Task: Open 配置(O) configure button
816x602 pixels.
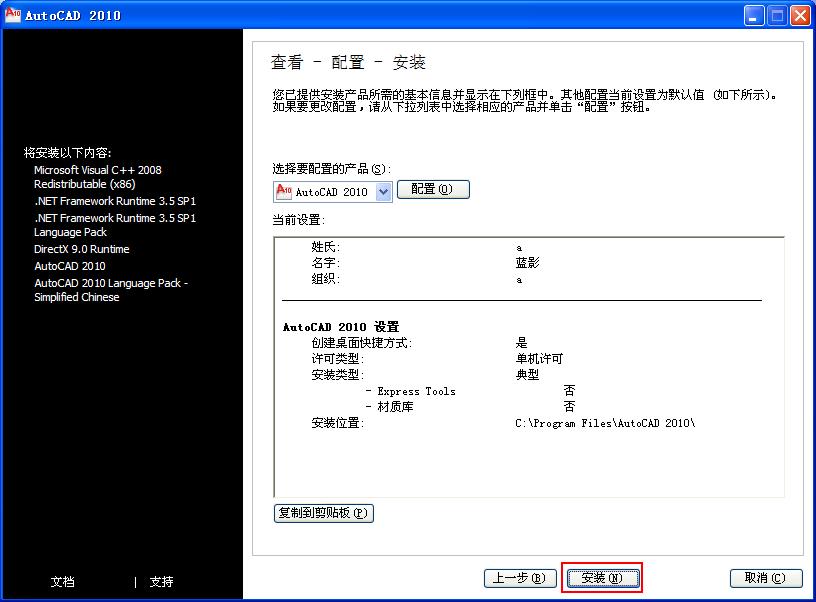Action: tap(433, 189)
